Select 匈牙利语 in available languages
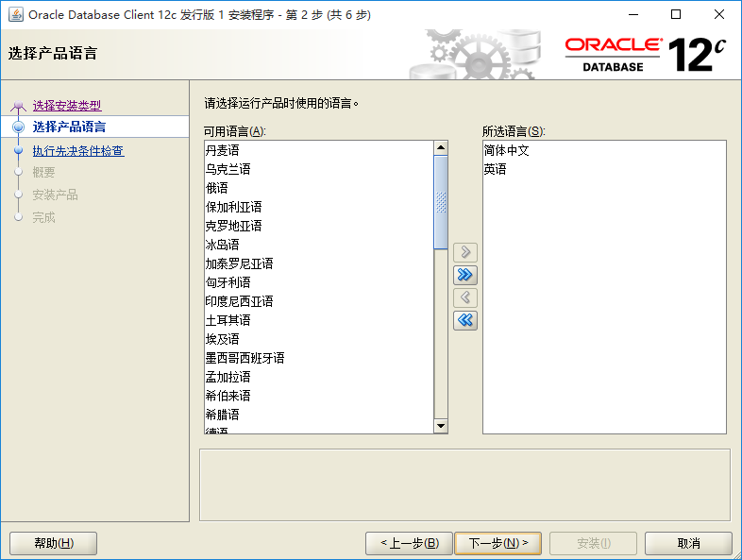The image size is (742, 560). [319, 282]
